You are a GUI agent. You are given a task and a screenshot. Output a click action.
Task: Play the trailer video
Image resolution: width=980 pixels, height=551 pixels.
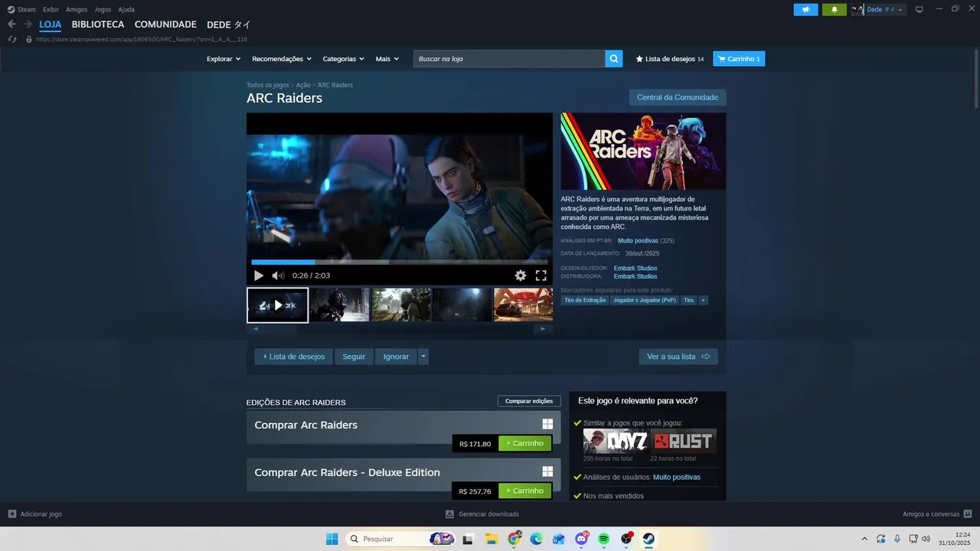tap(259, 275)
